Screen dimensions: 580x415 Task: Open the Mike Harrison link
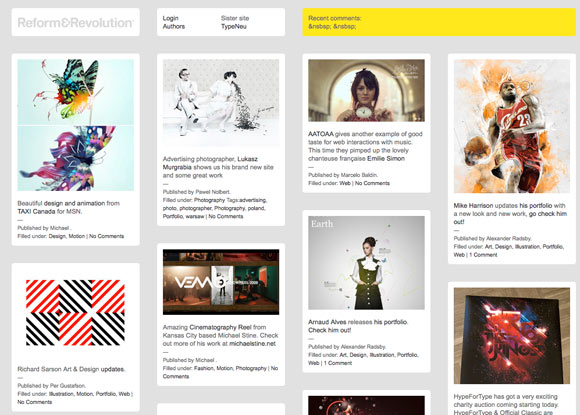[473, 206]
